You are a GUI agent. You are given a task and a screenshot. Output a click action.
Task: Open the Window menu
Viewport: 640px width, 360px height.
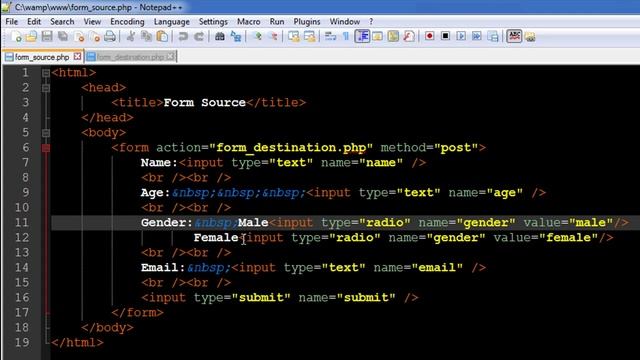pyautogui.click(x=345, y=22)
